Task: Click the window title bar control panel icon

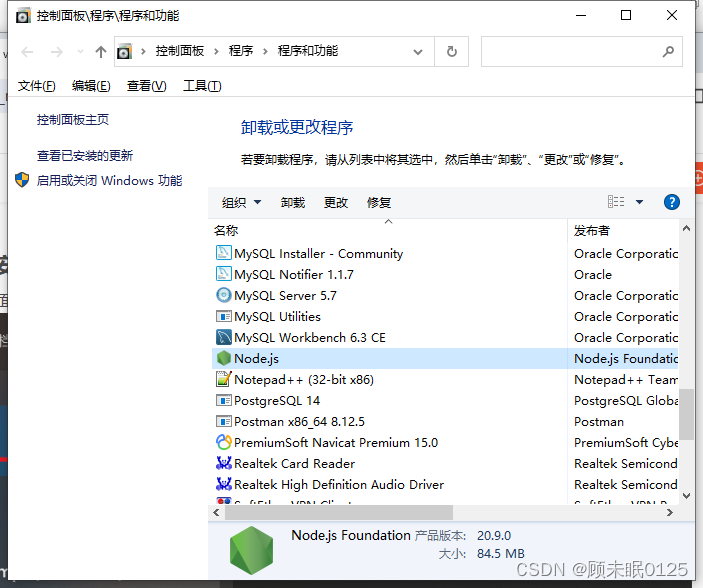Action: tap(23, 16)
